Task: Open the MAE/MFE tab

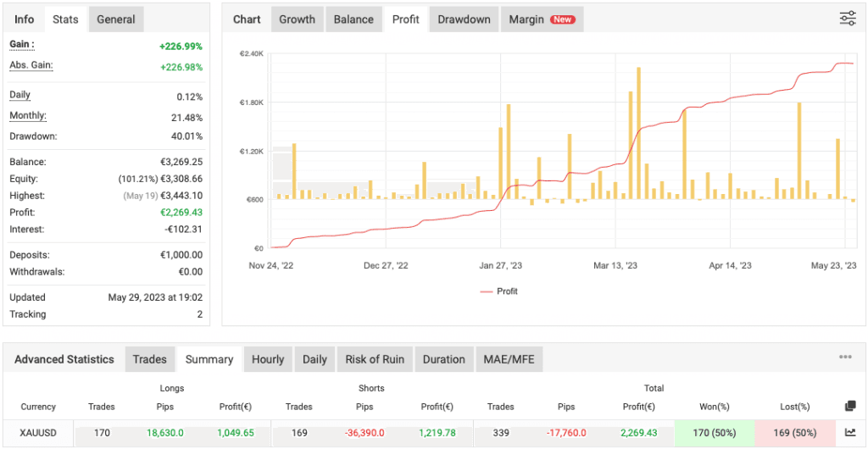Action: (x=509, y=359)
